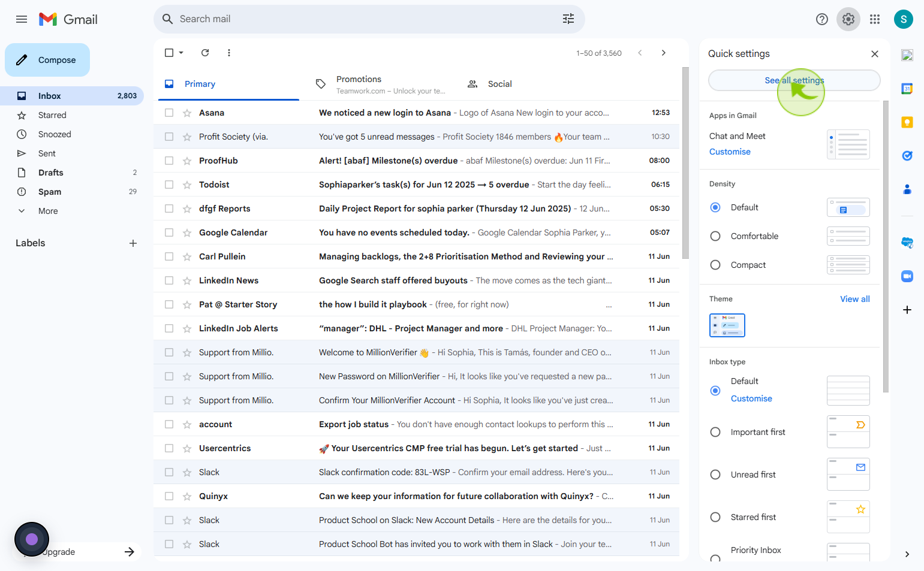924x571 pixels.
Task: Go to newer messages page arrow
Action: (x=640, y=53)
